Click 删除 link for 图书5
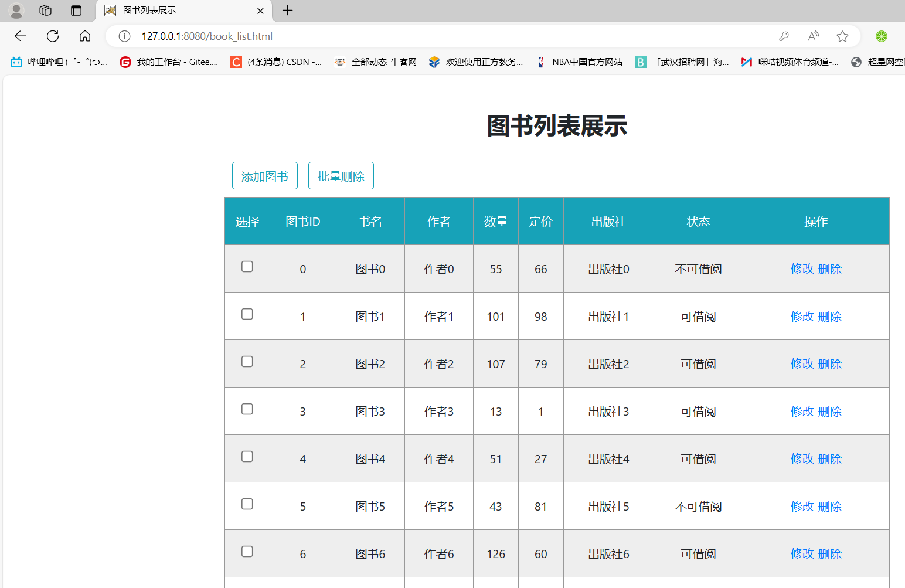 point(830,507)
